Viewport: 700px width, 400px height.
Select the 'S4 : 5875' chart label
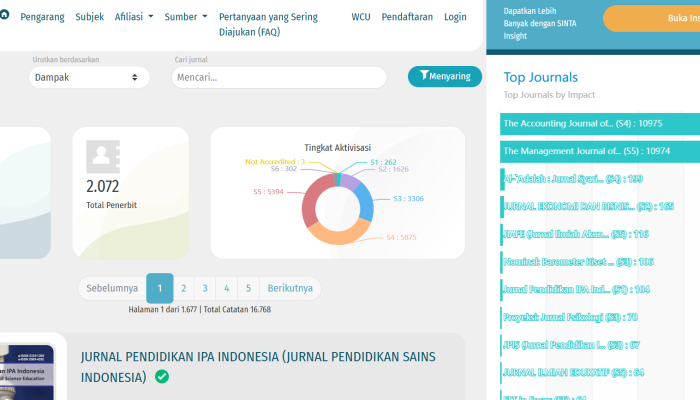click(x=401, y=238)
